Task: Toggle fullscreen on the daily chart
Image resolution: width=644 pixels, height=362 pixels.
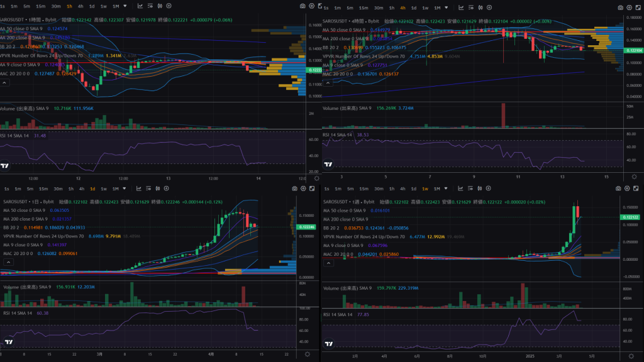Action: (312, 189)
